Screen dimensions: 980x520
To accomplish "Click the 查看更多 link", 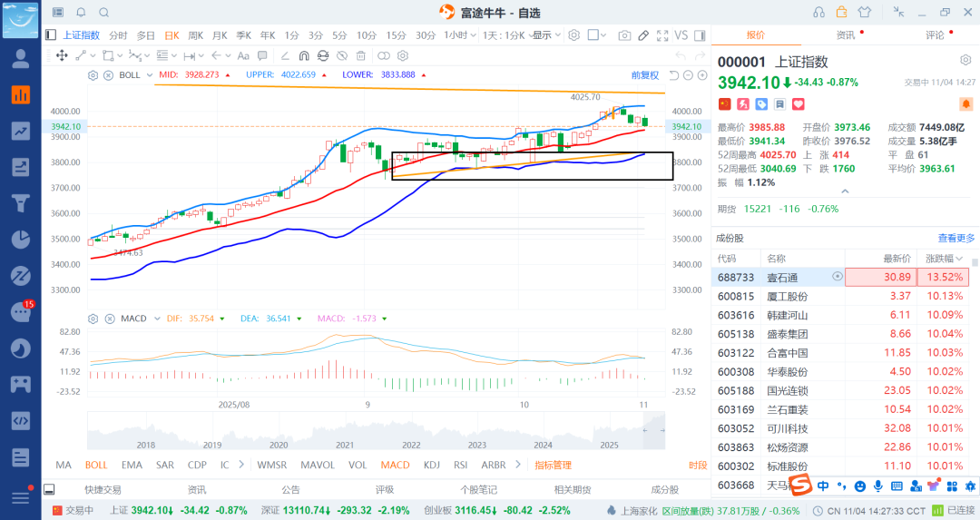I will [x=956, y=238].
